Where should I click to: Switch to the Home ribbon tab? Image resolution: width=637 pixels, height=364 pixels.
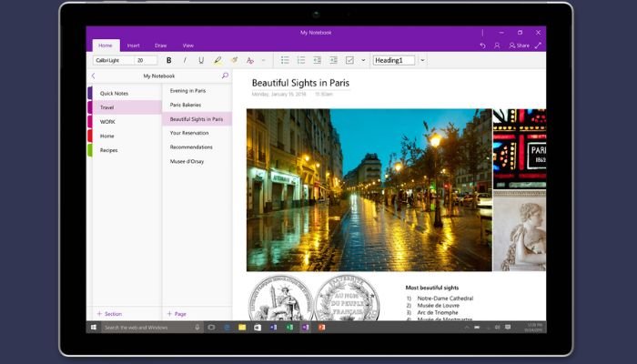(106, 45)
